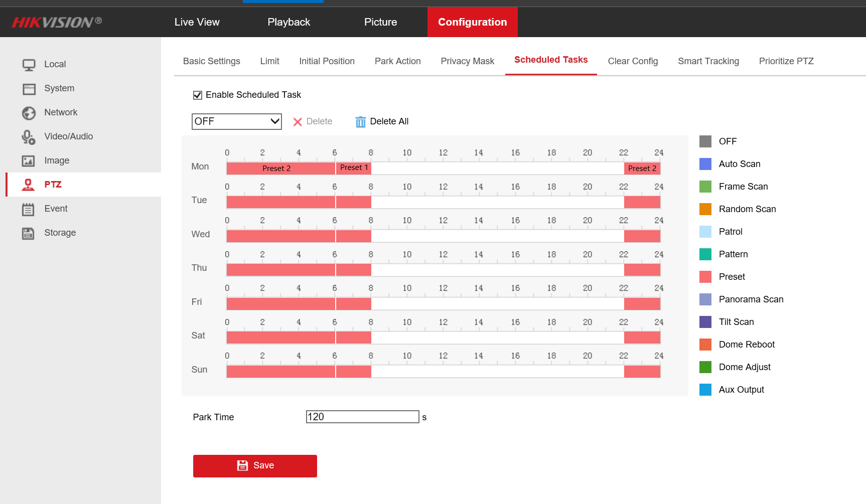Click the grayed-out Delete button

pyautogui.click(x=313, y=121)
